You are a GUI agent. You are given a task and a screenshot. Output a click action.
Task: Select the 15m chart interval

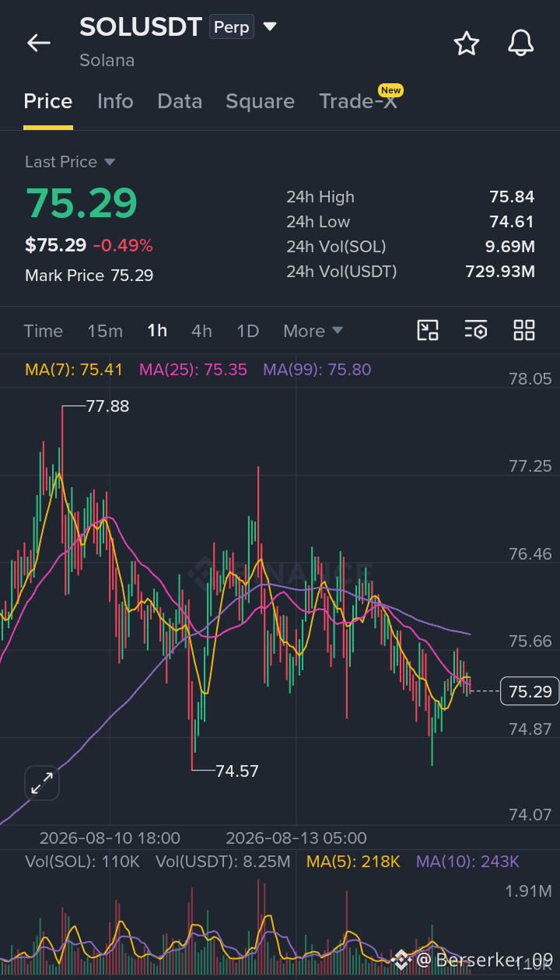point(105,331)
